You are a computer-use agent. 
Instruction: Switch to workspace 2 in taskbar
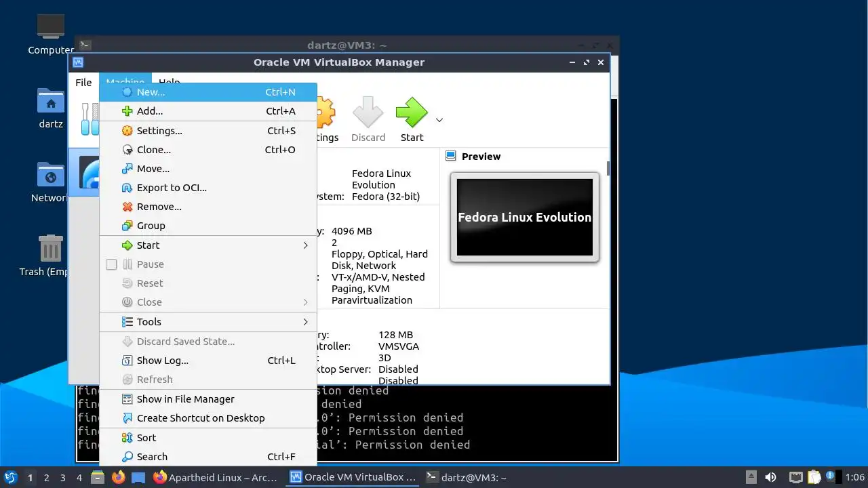click(46, 477)
